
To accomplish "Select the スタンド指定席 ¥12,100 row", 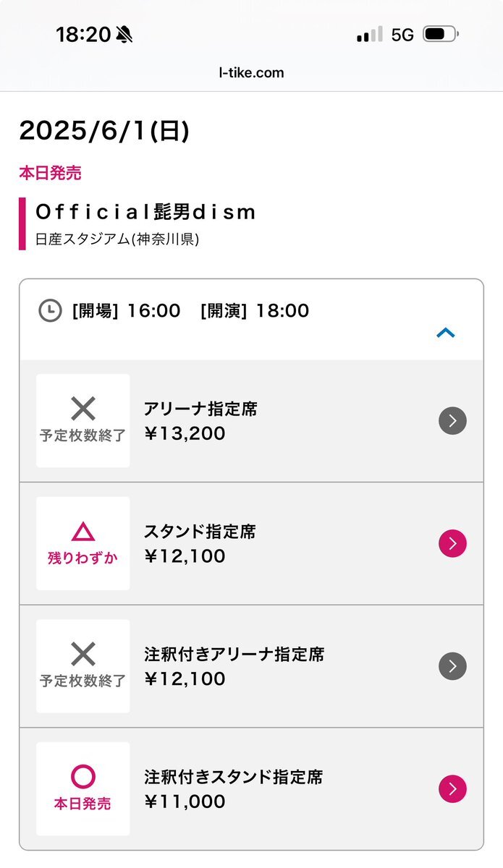I will coord(251,543).
